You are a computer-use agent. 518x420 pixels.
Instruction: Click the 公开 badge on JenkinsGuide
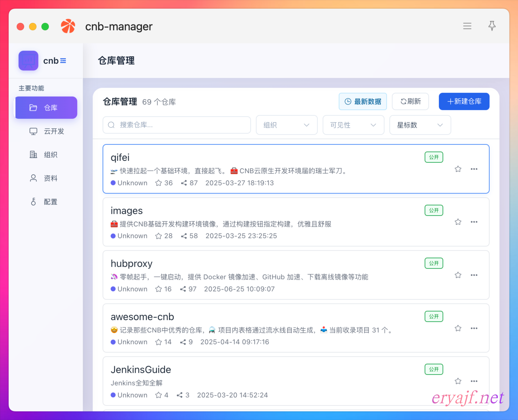click(434, 370)
